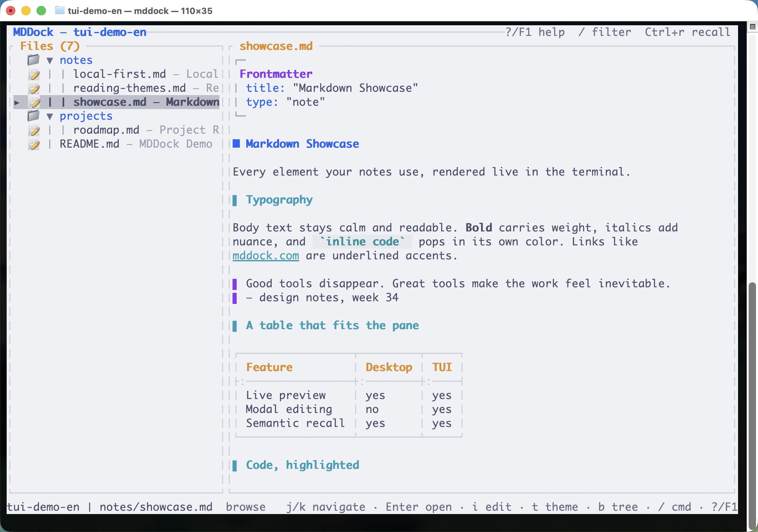Click the projects folder name
The width and height of the screenshot is (758, 532).
(86, 116)
